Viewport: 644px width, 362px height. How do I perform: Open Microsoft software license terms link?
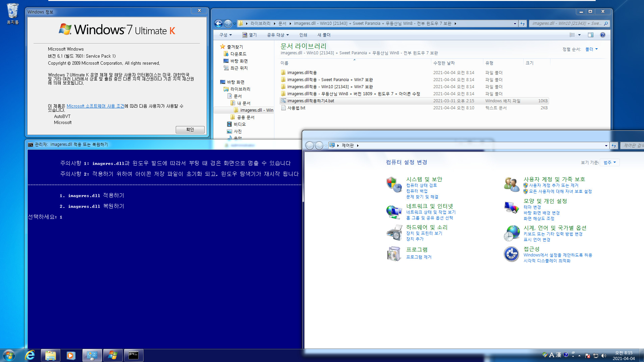96,106
